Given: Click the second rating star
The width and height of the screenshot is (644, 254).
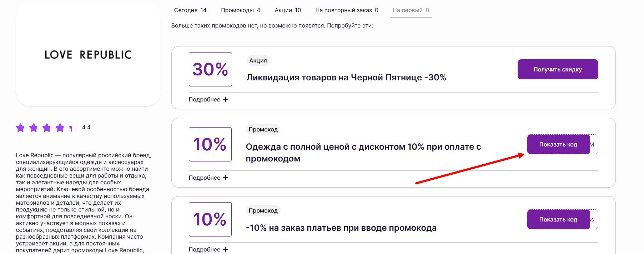Looking at the screenshot, I should [34, 128].
